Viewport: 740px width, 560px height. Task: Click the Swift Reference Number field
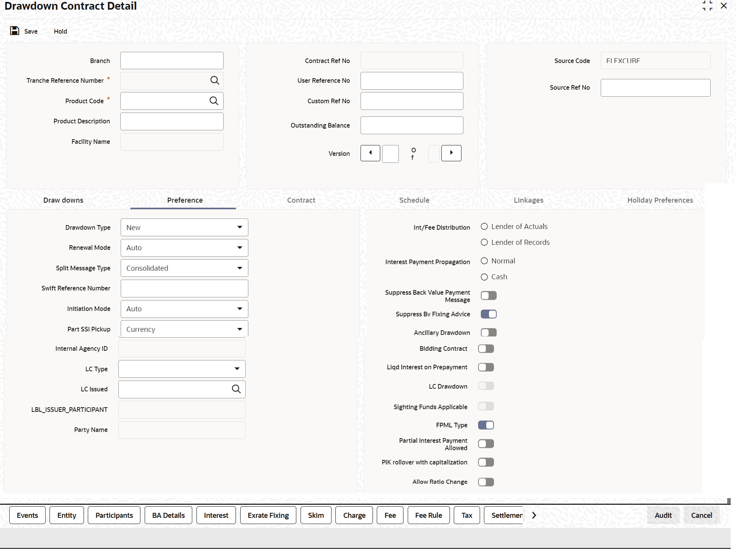pos(185,289)
